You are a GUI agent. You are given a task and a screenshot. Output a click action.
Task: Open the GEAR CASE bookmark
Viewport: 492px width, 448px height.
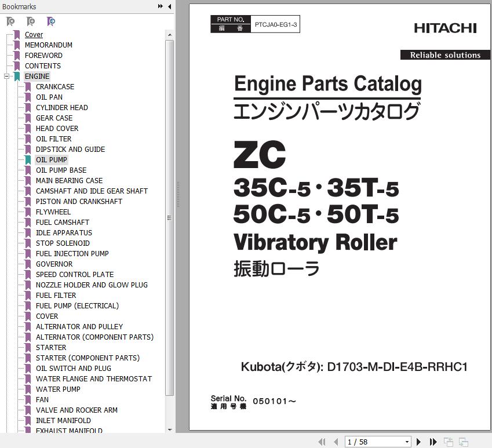[54, 118]
